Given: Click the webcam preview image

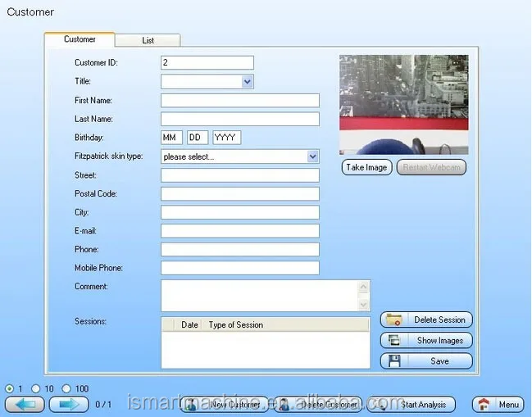Looking at the screenshot, I should [403, 105].
